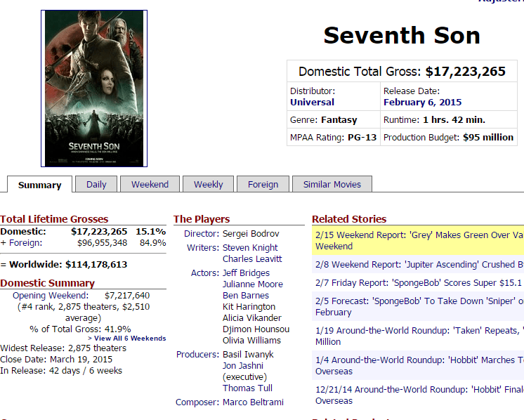Click the Widest Release 2,875 theaters text

pos(63,348)
